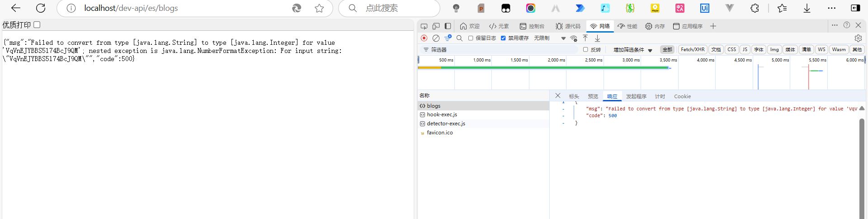
Task: Export HAR file download arrow
Action: [x=597, y=38]
